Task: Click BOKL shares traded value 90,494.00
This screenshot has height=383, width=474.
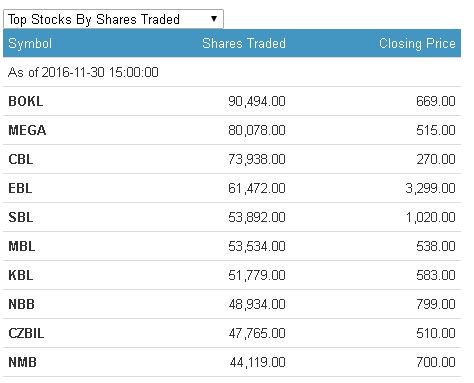Action: pos(257,101)
